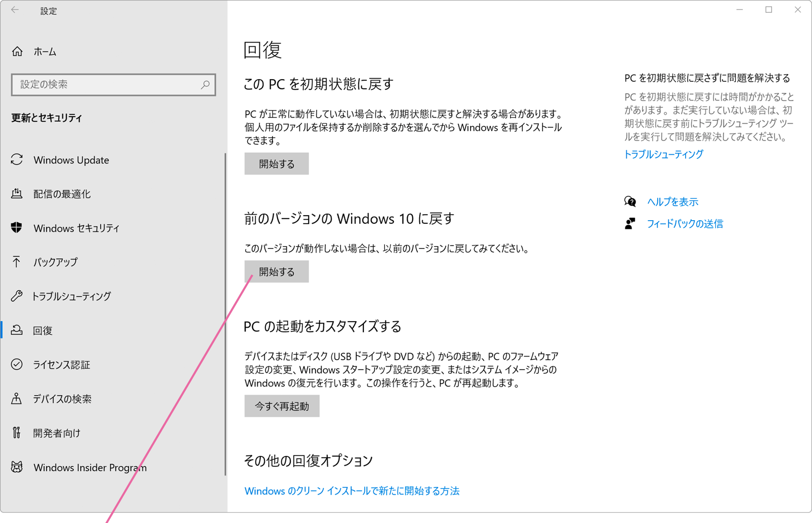The image size is (812, 523).
Task: Click the help chat bubble icon
Action: click(x=630, y=201)
